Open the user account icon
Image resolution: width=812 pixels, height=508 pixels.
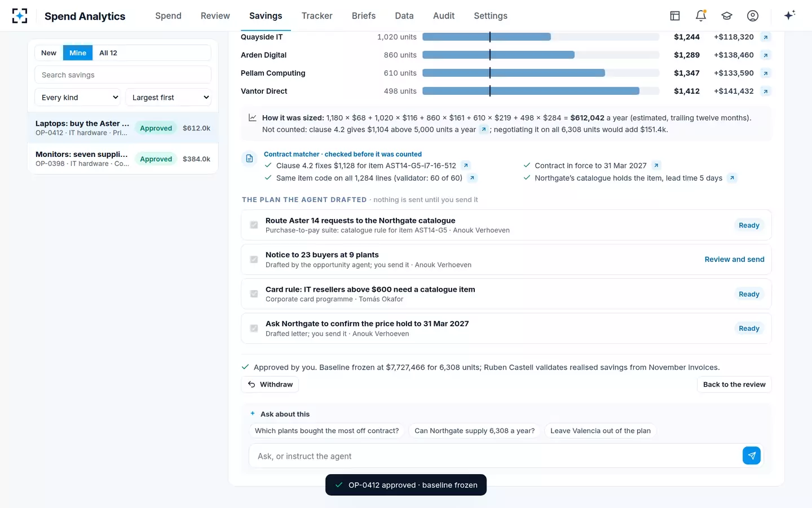tap(753, 16)
